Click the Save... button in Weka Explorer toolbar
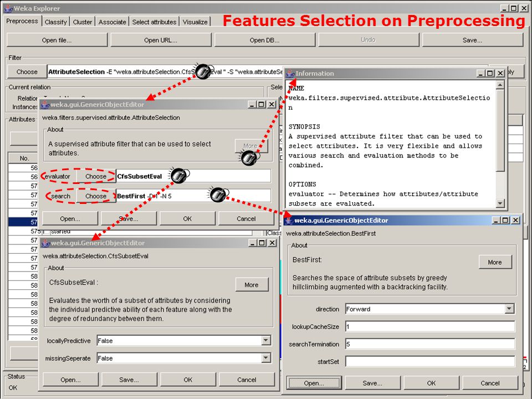 click(x=472, y=40)
